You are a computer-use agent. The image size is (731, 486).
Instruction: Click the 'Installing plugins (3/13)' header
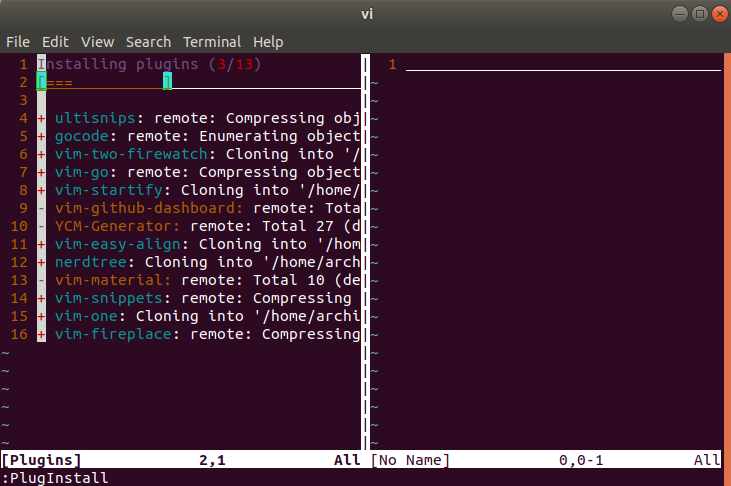[x=149, y=64]
